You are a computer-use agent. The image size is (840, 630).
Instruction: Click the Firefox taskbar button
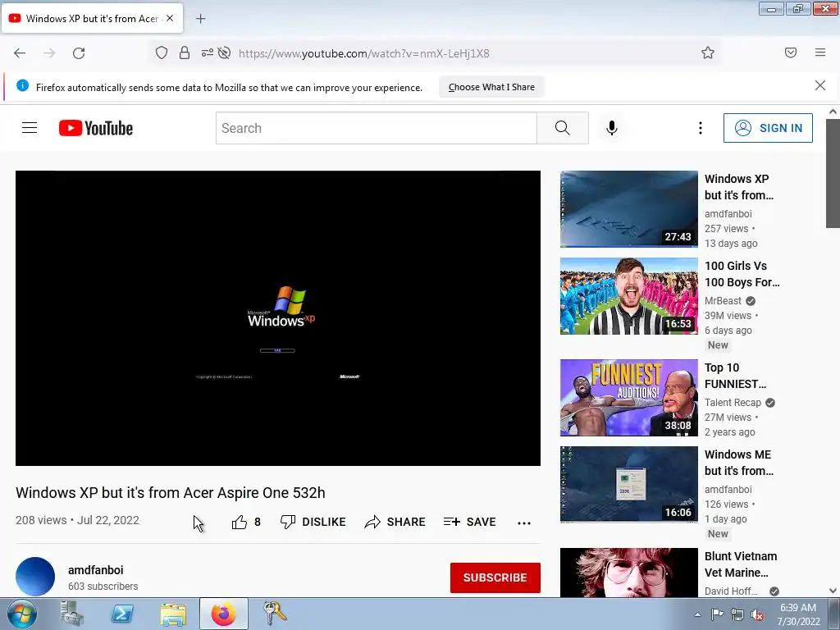[x=224, y=614]
